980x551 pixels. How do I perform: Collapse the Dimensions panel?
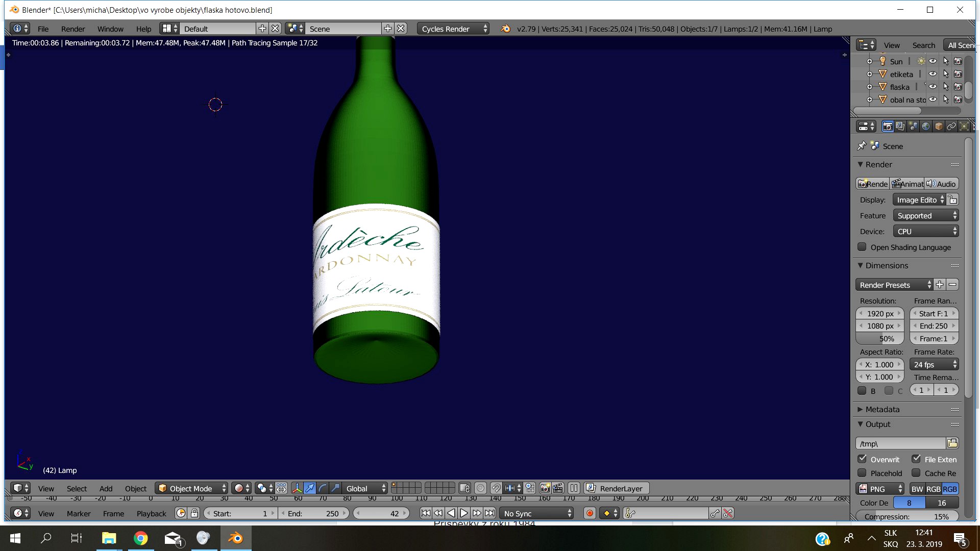click(860, 265)
